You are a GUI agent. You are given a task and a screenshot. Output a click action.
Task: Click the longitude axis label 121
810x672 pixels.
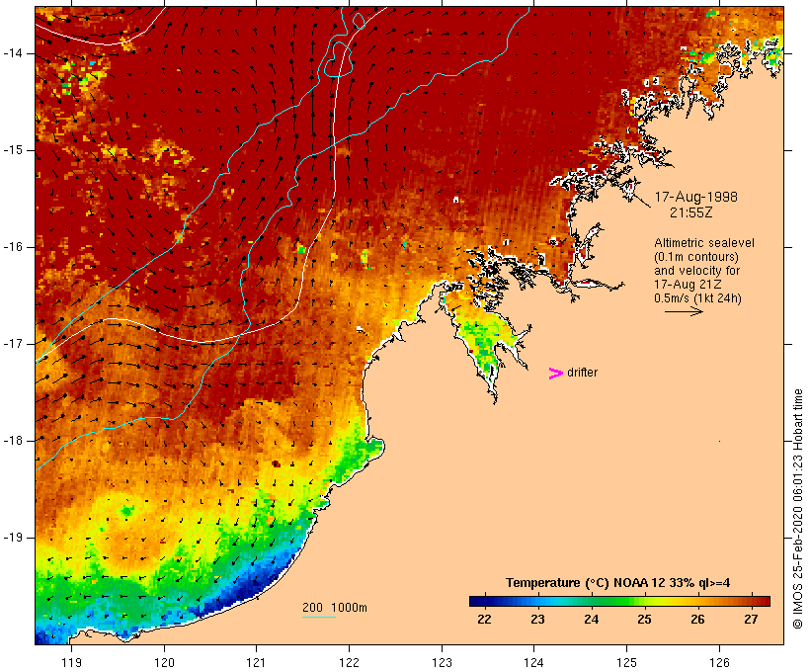pyautogui.click(x=256, y=662)
